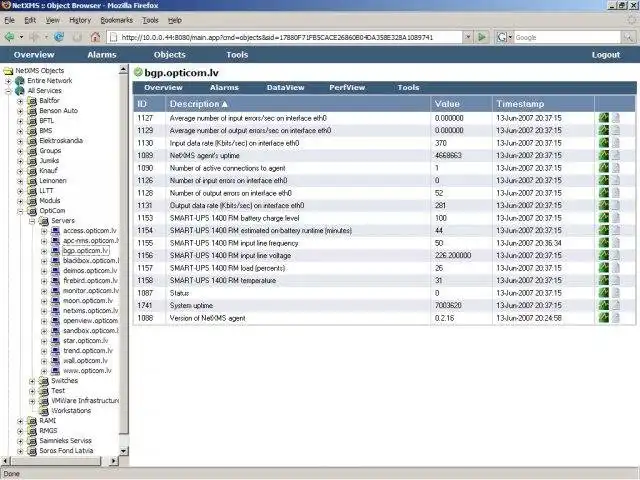The image size is (640, 480).
Task: Click tree panel scroll down arrow
Action: pyautogui.click(x=124, y=451)
